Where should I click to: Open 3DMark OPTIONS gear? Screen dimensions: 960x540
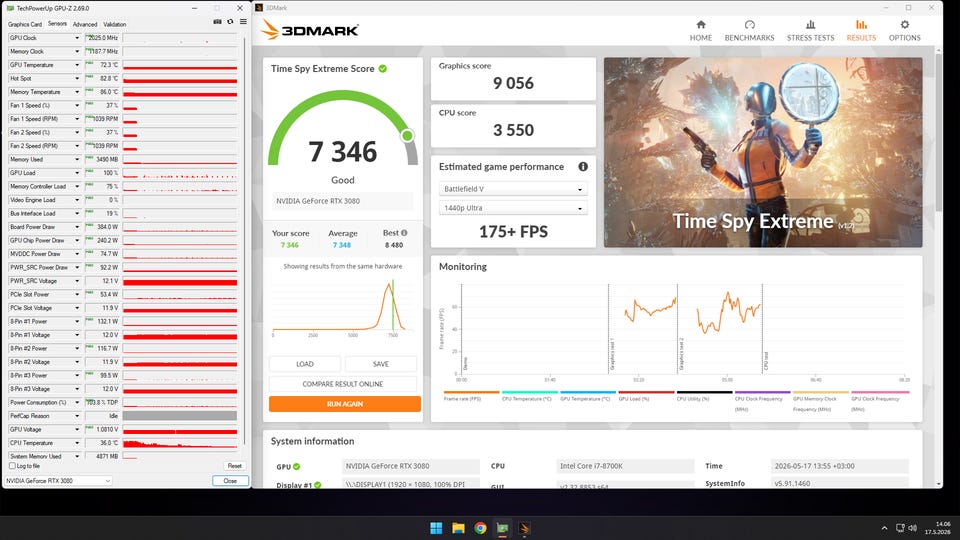904,24
